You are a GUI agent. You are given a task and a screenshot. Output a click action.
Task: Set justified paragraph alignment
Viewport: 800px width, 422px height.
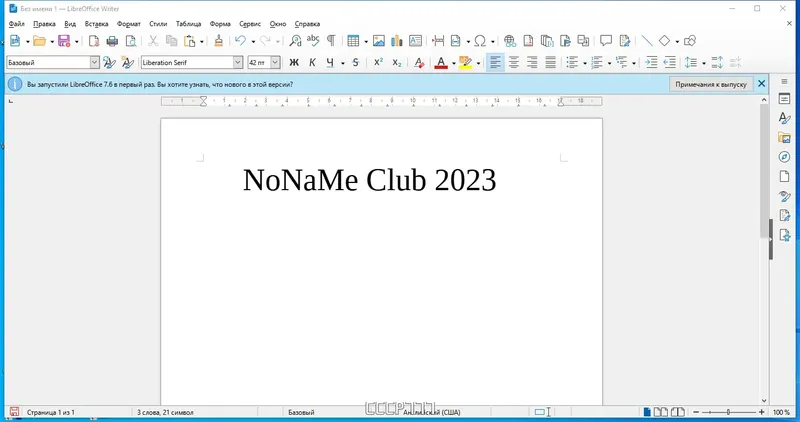(x=551, y=63)
